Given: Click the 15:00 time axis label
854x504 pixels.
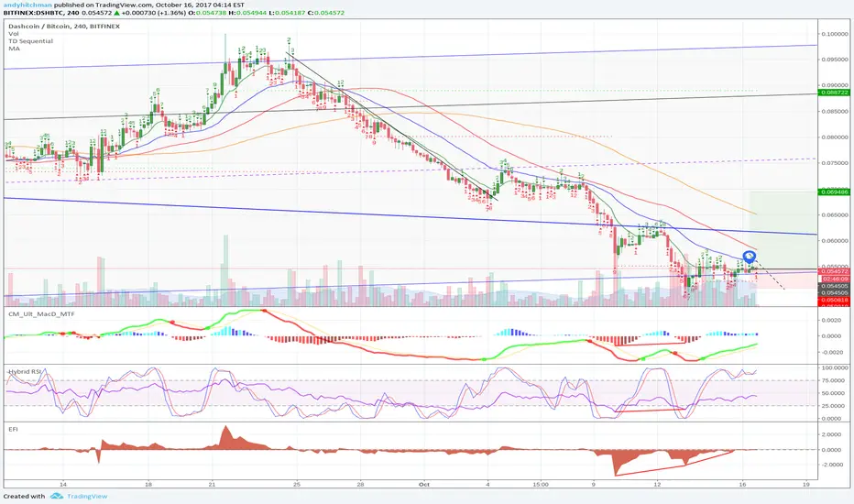Looking at the screenshot, I should pyautogui.click(x=541, y=485).
